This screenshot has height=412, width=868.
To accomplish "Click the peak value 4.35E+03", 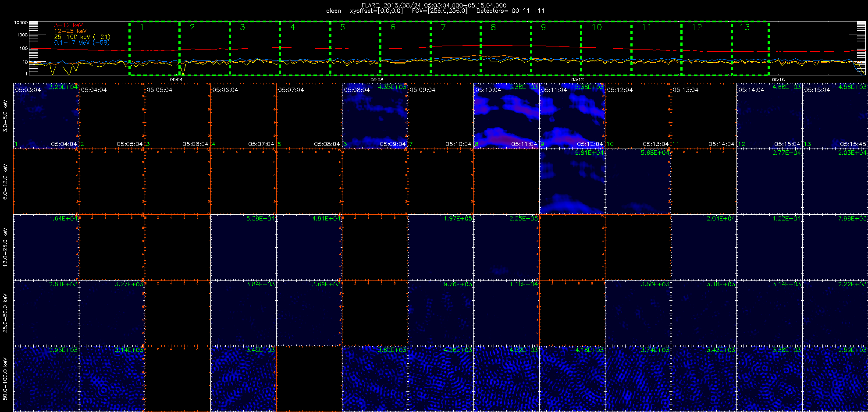I will point(392,87).
